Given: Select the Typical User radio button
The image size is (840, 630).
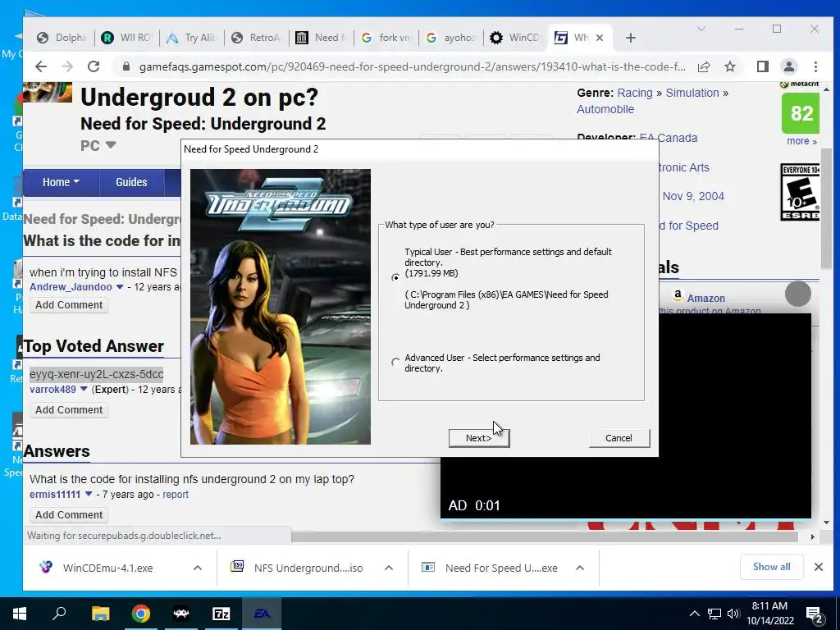Looking at the screenshot, I should pyautogui.click(x=395, y=277).
